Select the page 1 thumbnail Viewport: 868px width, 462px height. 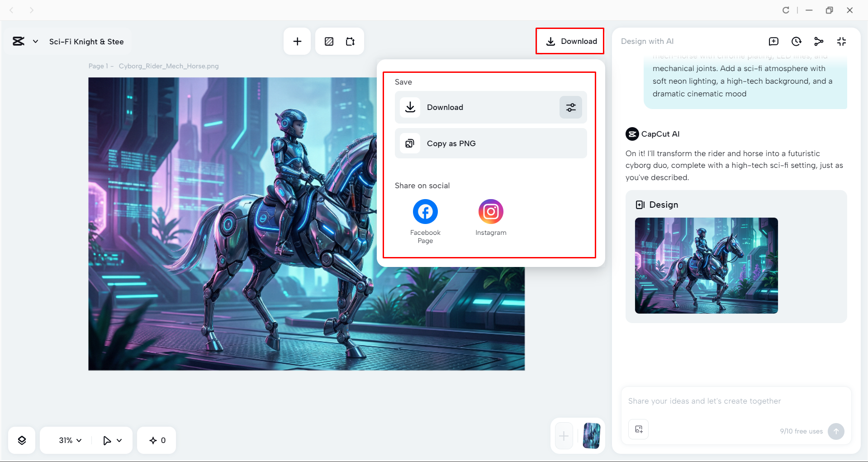[x=591, y=436]
